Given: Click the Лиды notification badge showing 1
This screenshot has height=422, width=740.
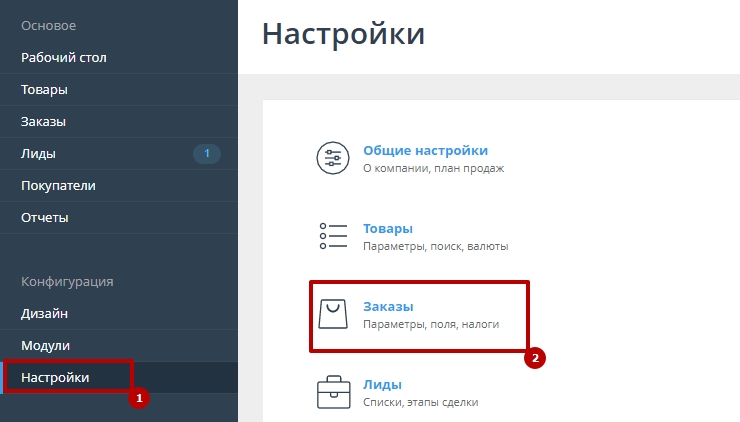Looking at the screenshot, I should point(207,154).
